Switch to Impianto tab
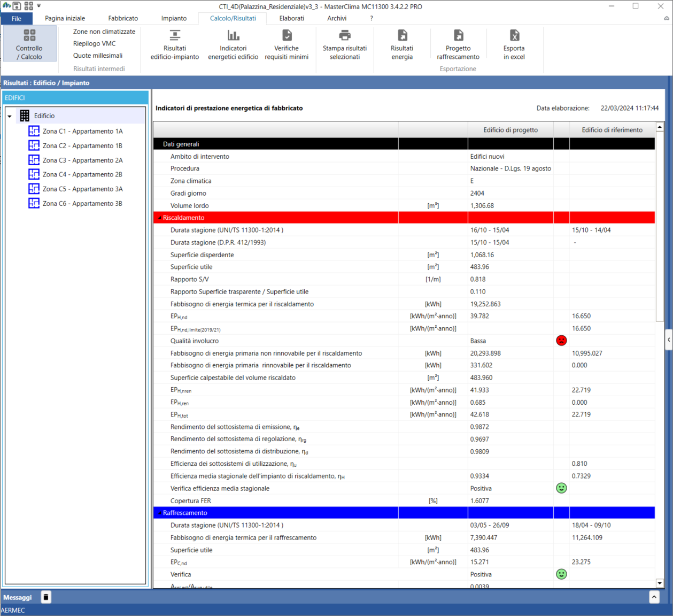The height and width of the screenshot is (616, 673). [x=174, y=18]
